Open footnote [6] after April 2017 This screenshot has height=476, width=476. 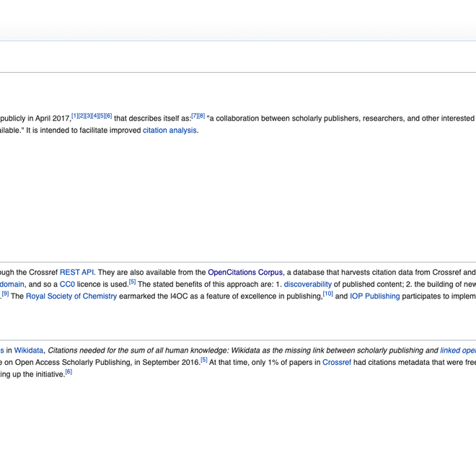(x=109, y=115)
